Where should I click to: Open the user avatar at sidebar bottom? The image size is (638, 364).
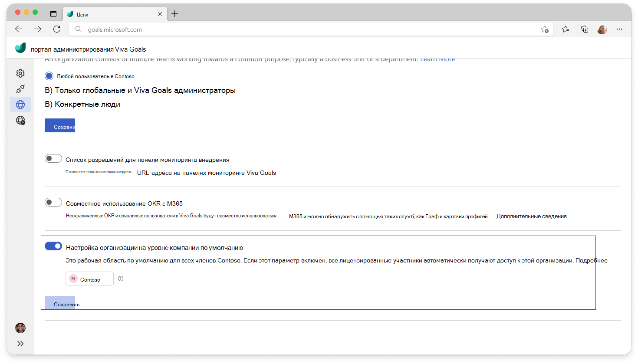[20, 328]
